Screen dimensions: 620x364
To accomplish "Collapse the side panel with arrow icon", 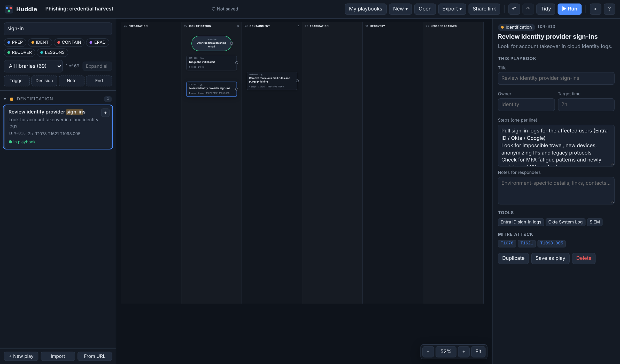I will pos(595,9).
